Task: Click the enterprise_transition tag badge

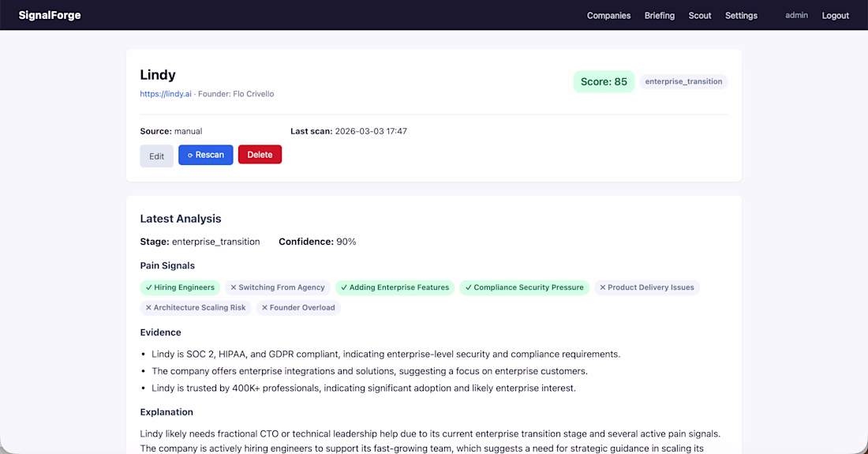Action: [683, 81]
